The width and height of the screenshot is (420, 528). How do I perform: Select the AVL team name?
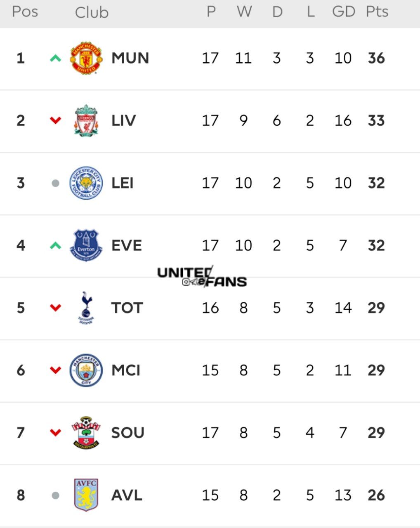point(127,495)
